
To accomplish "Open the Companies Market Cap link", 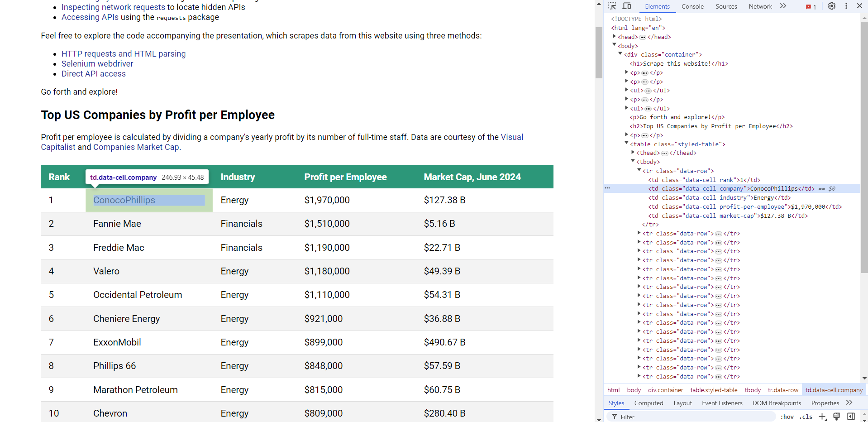I will coord(136,147).
